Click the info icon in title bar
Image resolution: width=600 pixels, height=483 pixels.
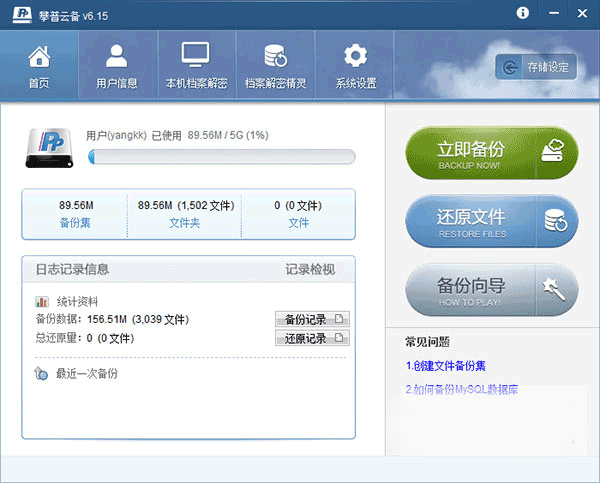523,13
